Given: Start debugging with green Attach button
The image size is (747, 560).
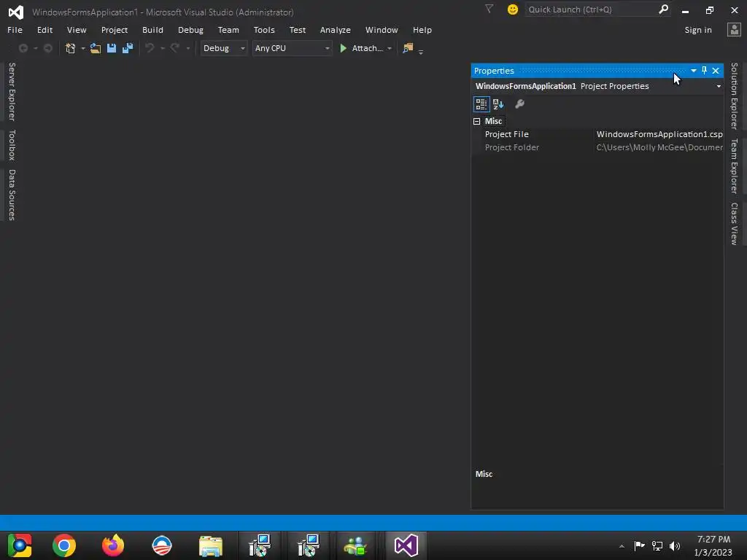Looking at the screenshot, I should (x=360, y=48).
